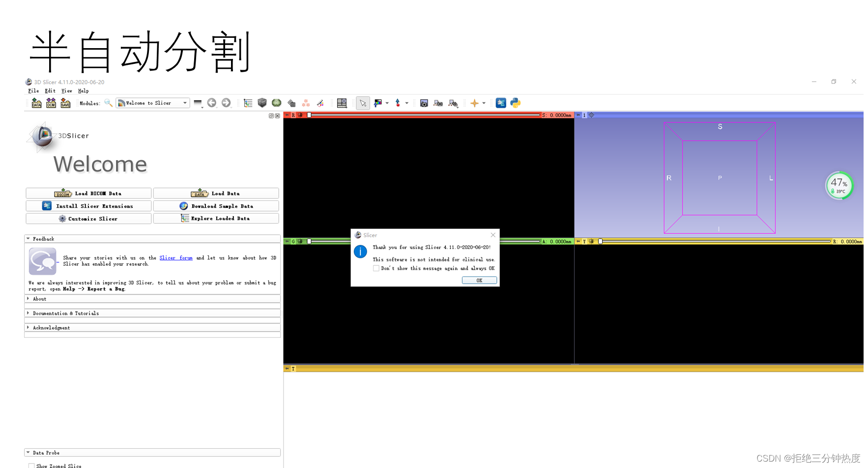Open the Edit menu
The height and width of the screenshot is (468, 868).
(x=50, y=91)
